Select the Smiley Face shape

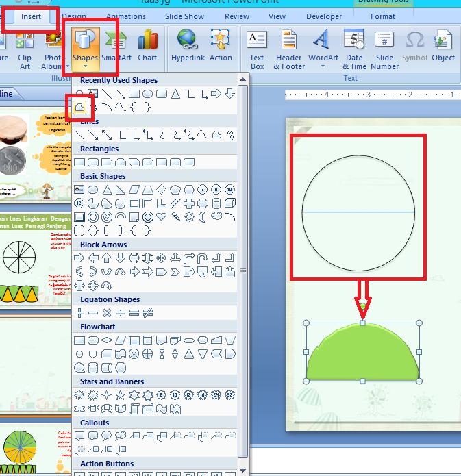coord(148,217)
